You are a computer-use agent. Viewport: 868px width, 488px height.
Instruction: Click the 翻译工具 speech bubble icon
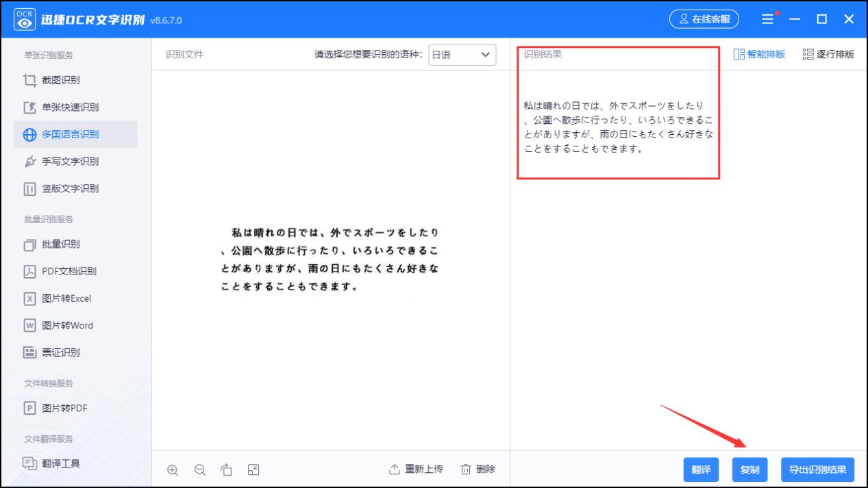(x=29, y=463)
